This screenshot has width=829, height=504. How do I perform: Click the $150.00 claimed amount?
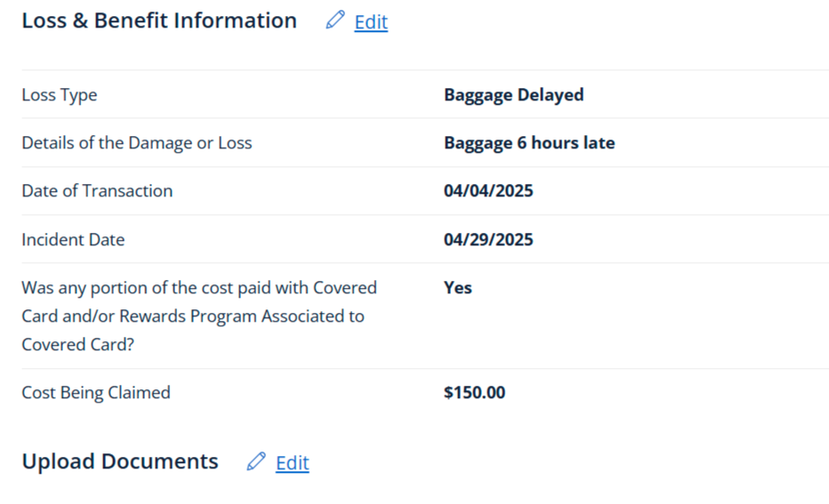click(474, 392)
